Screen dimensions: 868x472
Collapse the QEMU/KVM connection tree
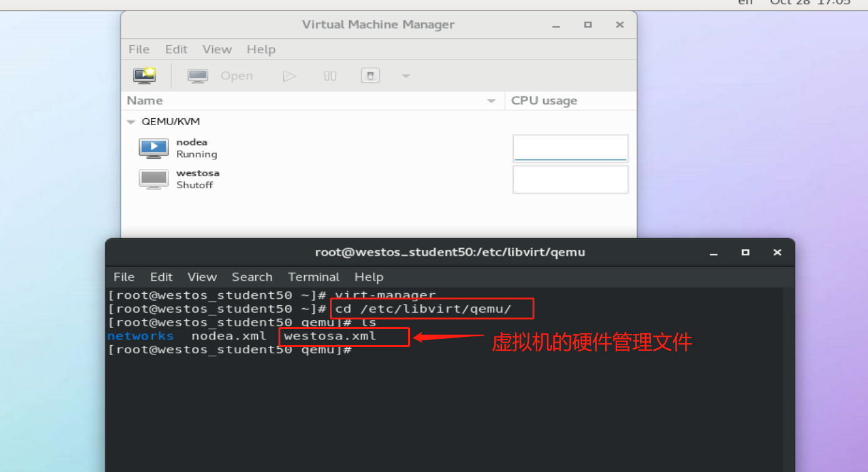point(131,122)
